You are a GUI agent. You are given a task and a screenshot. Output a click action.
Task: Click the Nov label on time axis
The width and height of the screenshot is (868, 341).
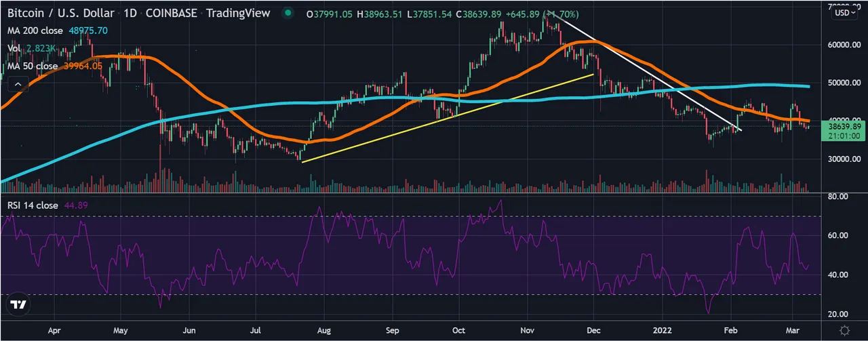click(528, 332)
